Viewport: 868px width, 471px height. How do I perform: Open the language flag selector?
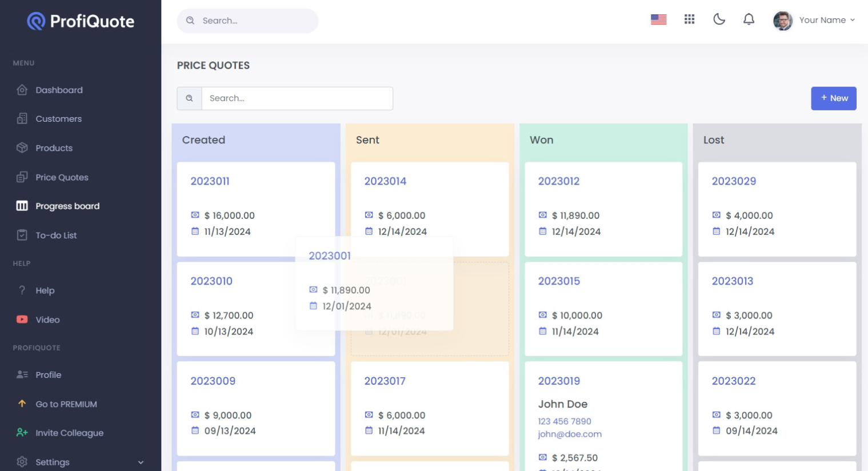click(x=658, y=19)
